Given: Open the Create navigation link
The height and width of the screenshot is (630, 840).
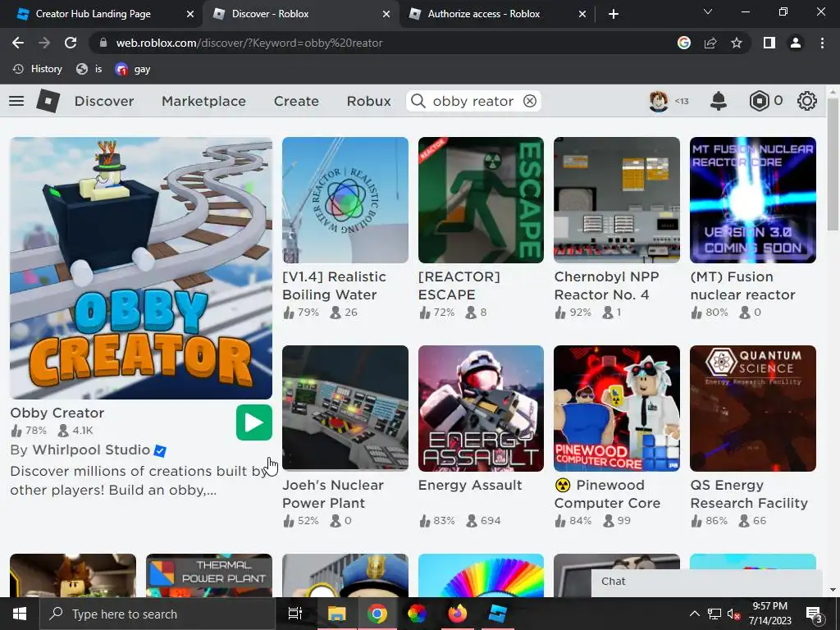Looking at the screenshot, I should tap(296, 101).
